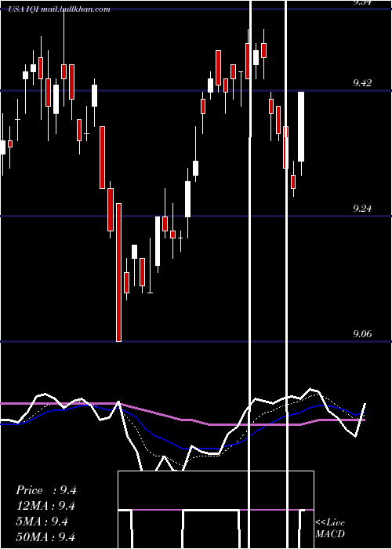
Task: Click the '<<Live' label
Action: pyautogui.click(x=330, y=523)
